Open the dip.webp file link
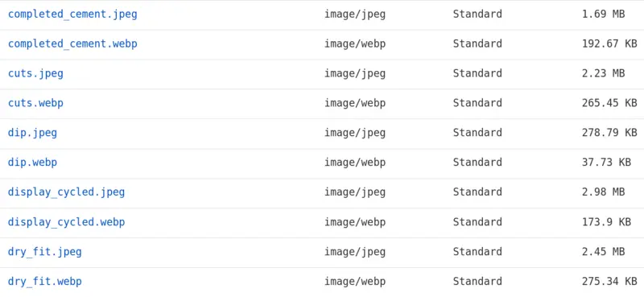644x297 pixels. [x=32, y=163]
